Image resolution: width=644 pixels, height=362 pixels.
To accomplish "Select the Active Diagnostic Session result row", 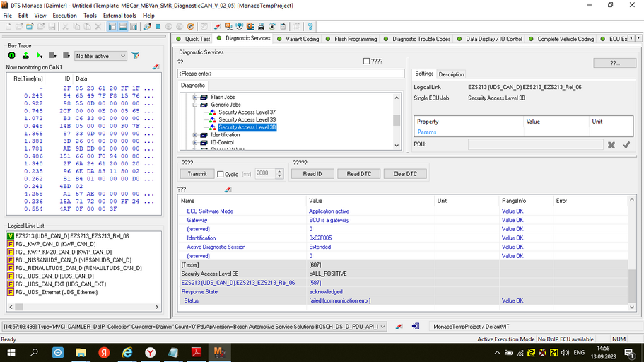I will click(404, 247).
